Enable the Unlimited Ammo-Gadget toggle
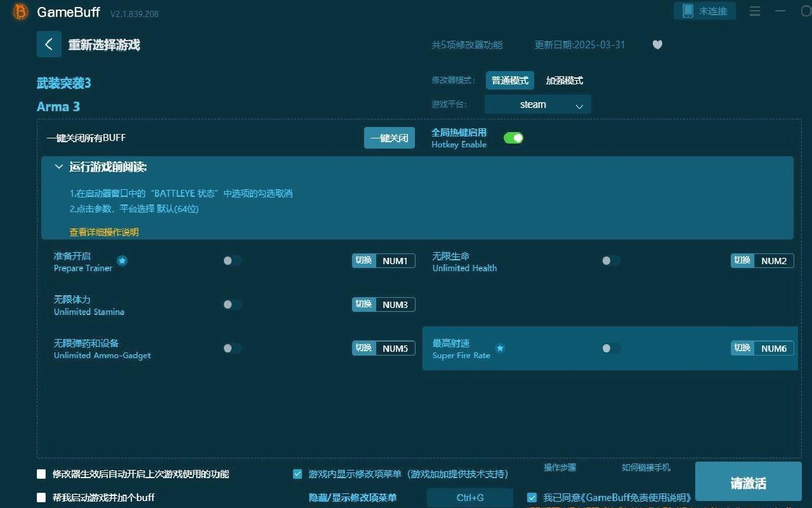812x508 pixels. pos(232,348)
